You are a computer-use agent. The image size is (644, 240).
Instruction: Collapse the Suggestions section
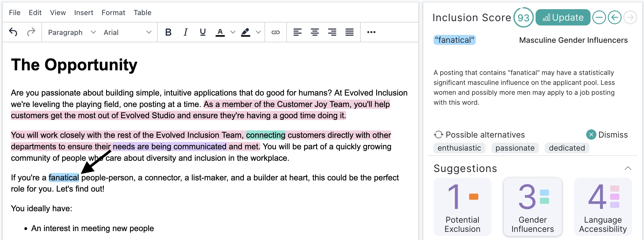[x=628, y=168]
